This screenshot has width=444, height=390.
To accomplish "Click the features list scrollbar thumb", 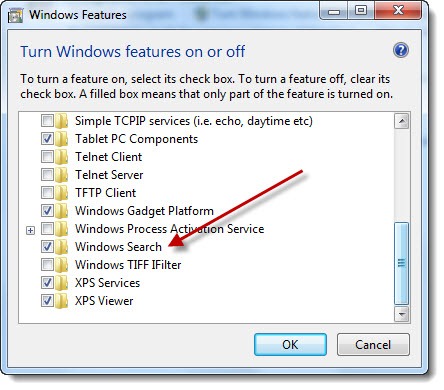I will [x=402, y=263].
